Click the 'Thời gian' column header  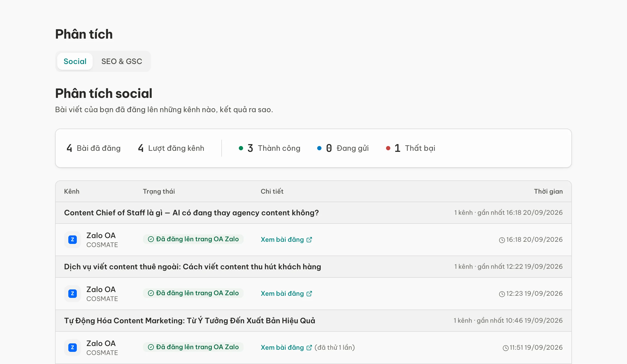point(548,192)
